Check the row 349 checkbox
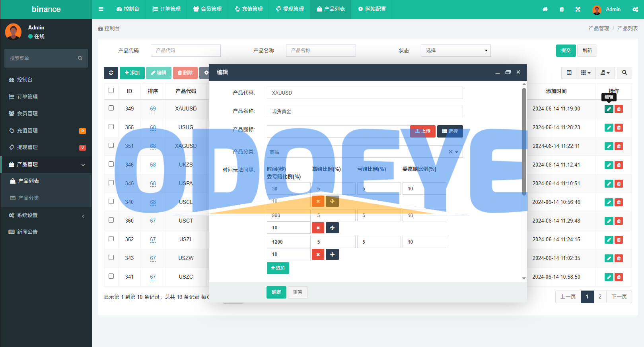This screenshot has width=644, height=347. click(111, 108)
